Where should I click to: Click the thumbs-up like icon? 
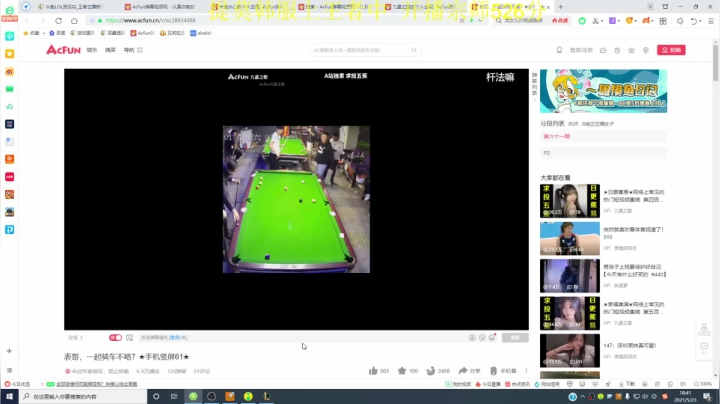[x=373, y=371]
